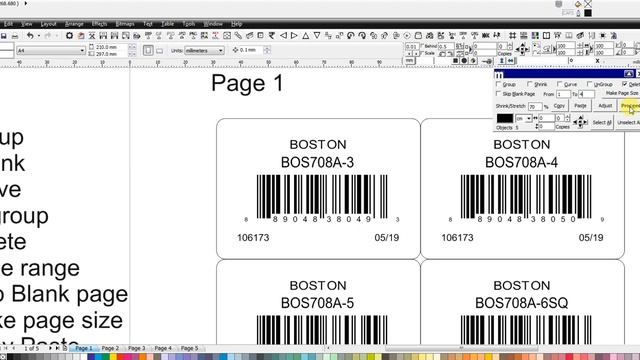
Task: Select landscape page orientation
Action: [160, 51]
